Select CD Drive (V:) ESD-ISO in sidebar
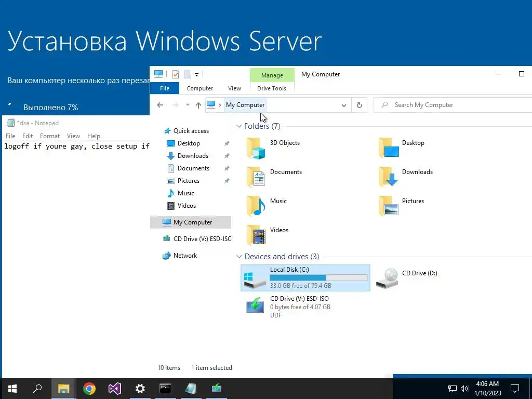The height and width of the screenshot is (399, 532). tap(202, 239)
